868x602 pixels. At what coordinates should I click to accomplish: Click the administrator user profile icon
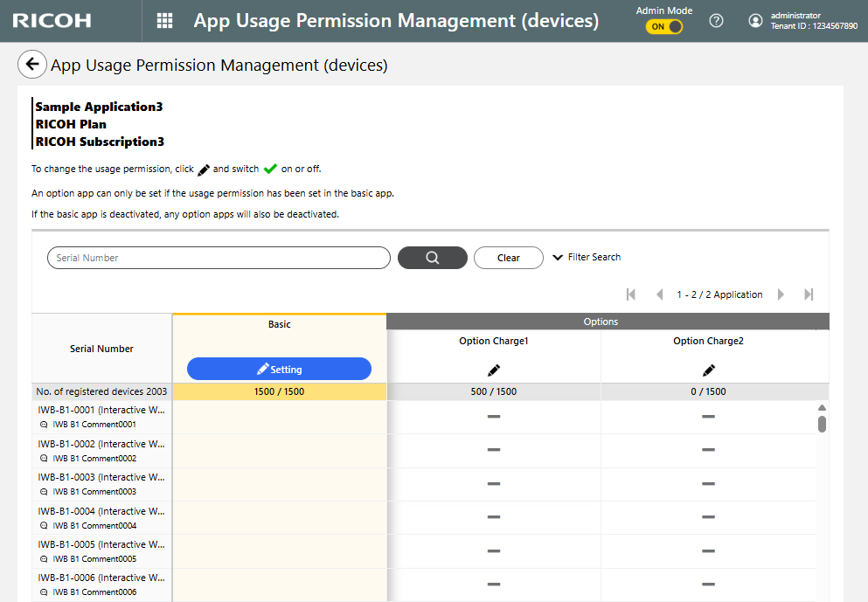click(756, 21)
